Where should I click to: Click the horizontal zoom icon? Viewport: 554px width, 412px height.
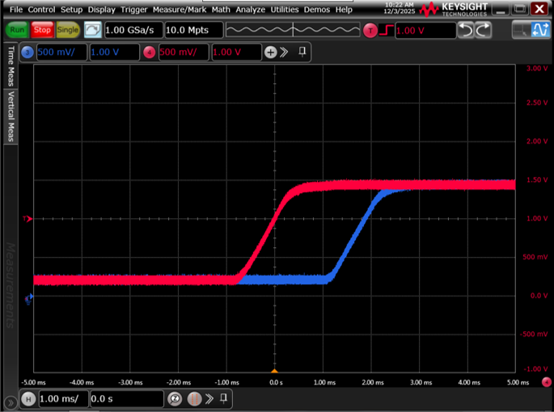175,399
